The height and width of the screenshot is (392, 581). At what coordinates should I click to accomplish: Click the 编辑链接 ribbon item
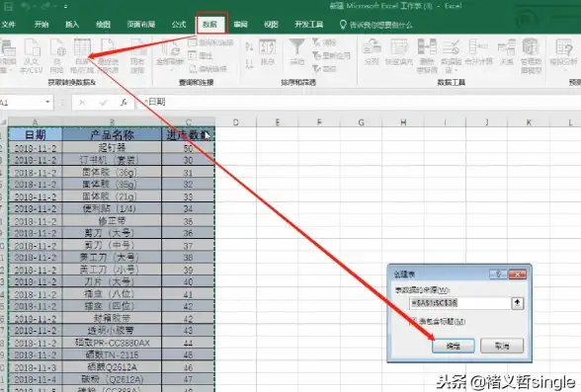[x=207, y=68]
